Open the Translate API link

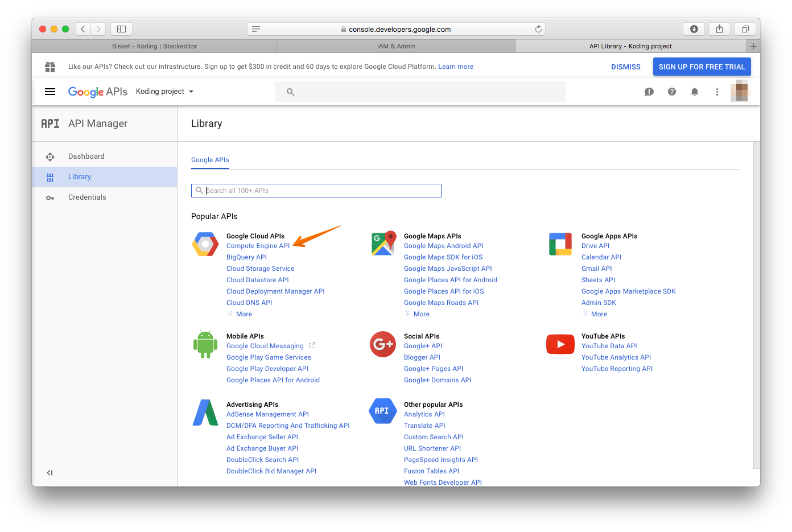coord(424,426)
